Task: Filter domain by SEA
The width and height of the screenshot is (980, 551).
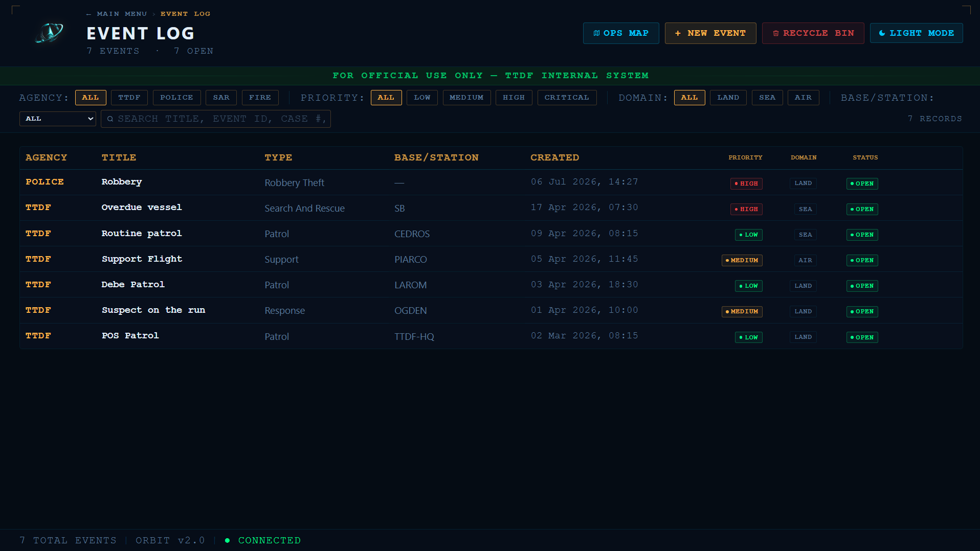Action: point(767,98)
